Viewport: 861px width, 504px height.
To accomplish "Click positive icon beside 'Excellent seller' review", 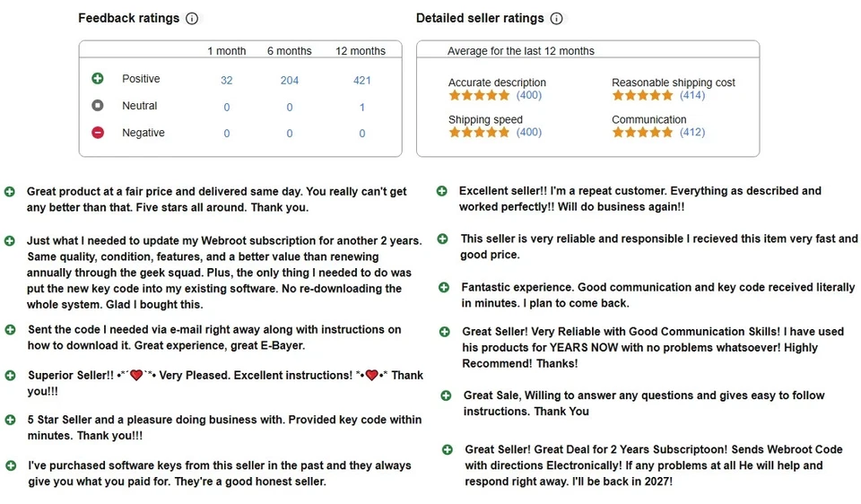I will coord(442,191).
